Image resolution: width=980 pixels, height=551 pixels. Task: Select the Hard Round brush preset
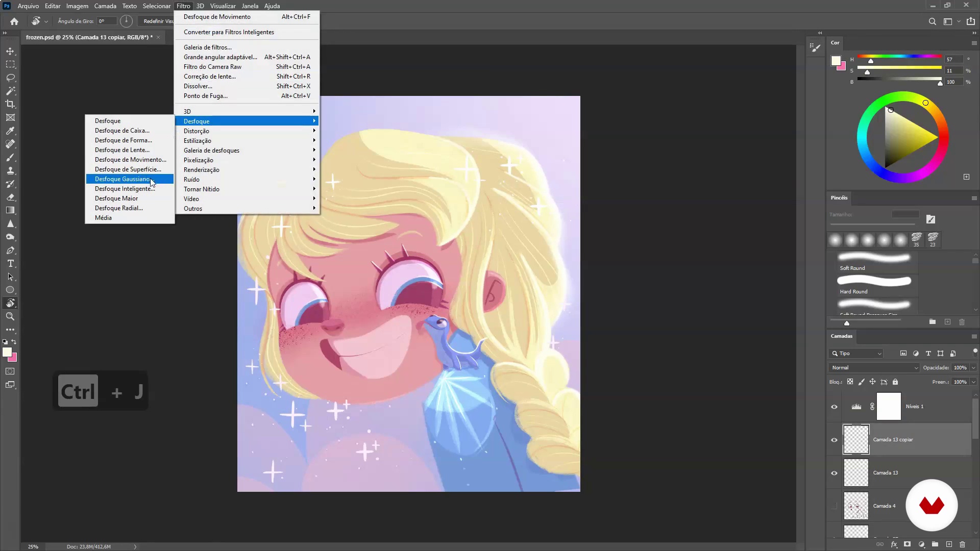(874, 285)
